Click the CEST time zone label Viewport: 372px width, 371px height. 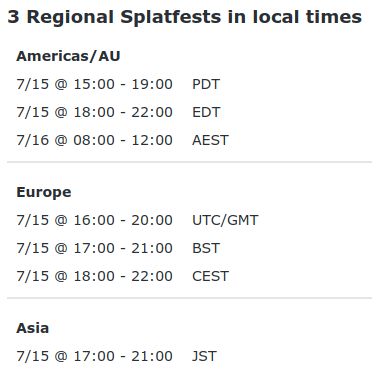[210, 276]
